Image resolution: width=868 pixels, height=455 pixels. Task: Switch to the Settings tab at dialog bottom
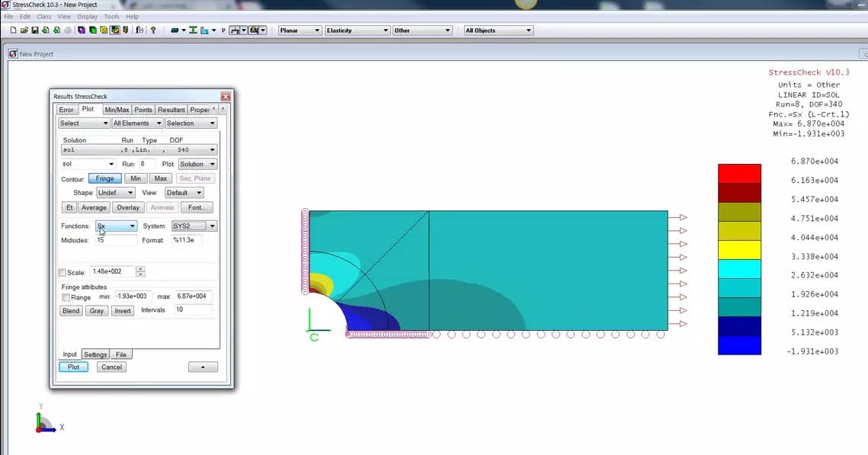coord(95,355)
